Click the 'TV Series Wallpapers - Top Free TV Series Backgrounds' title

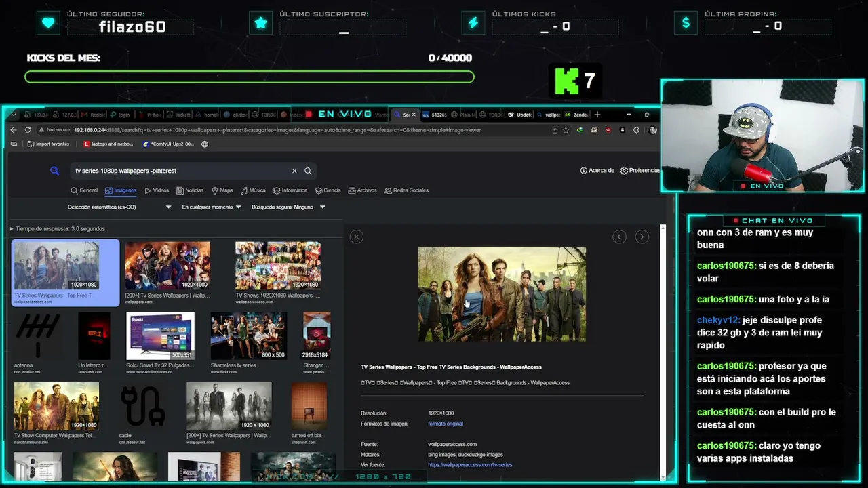tap(451, 367)
